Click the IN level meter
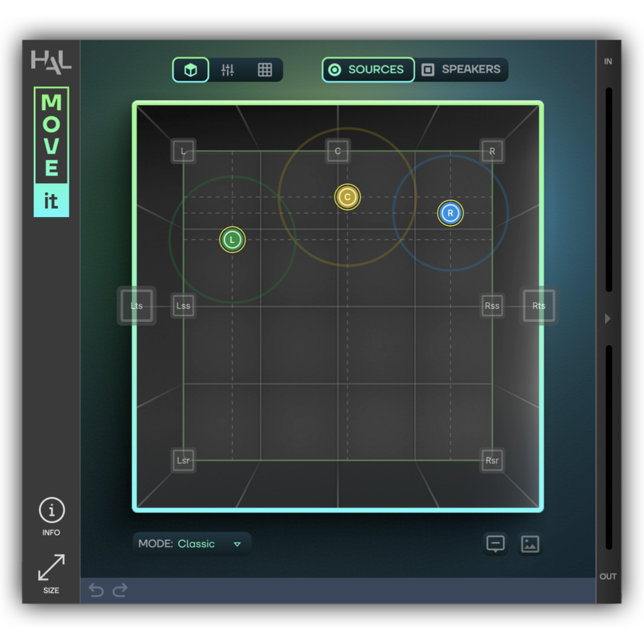The height and width of the screenshot is (644, 644). 609,190
